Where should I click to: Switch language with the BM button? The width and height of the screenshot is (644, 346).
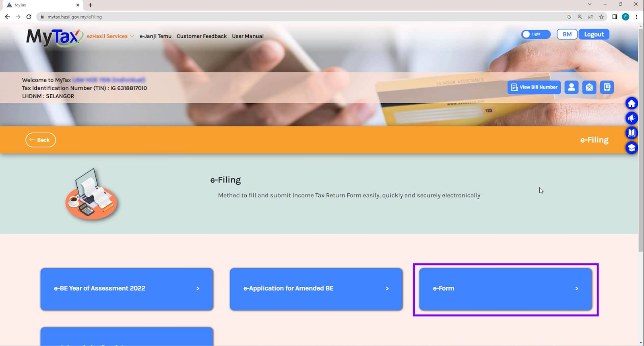point(567,34)
